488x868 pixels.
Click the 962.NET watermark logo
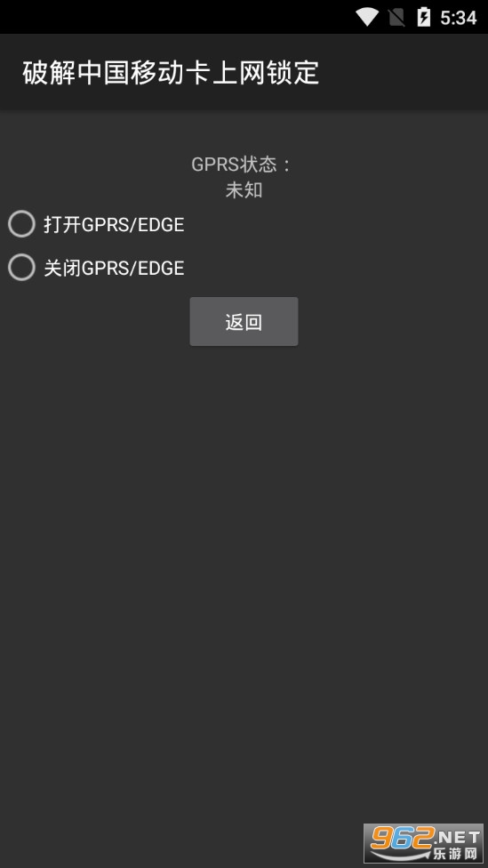click(x=423, y=843)
